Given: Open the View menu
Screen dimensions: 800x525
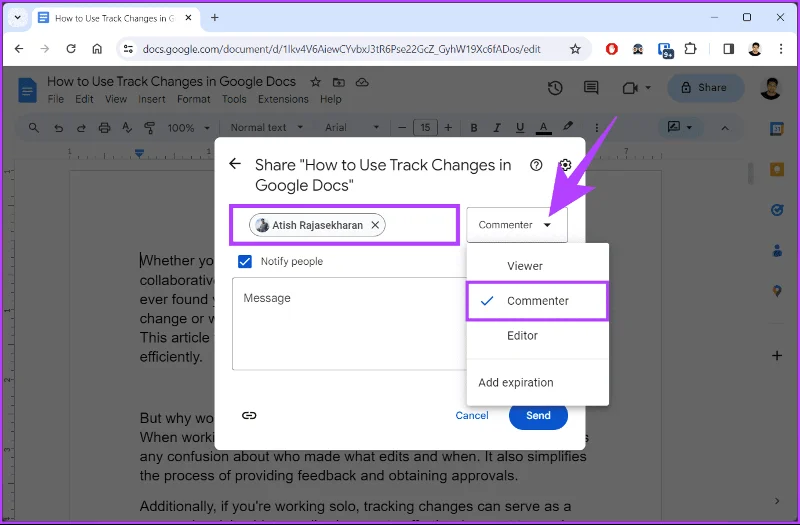Looking at the screenshot, I should 116,99.
